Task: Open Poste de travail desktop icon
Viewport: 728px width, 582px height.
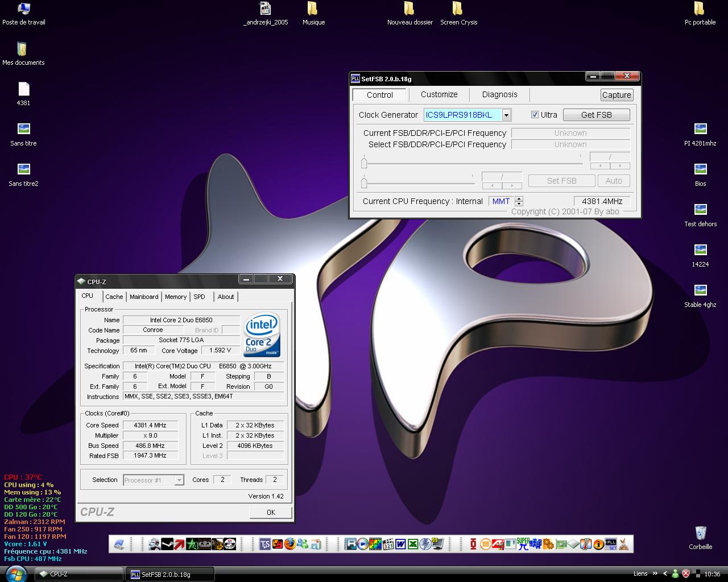Action: [23, 14]
